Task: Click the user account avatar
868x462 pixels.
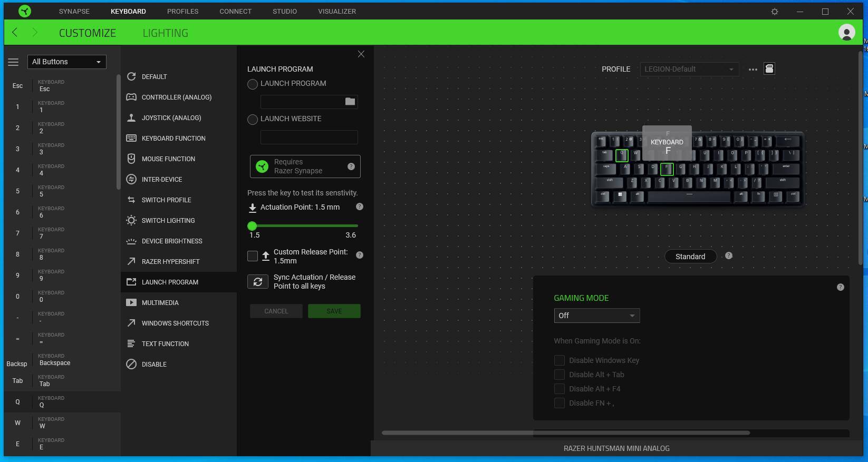Action: (x=846, y=33)
